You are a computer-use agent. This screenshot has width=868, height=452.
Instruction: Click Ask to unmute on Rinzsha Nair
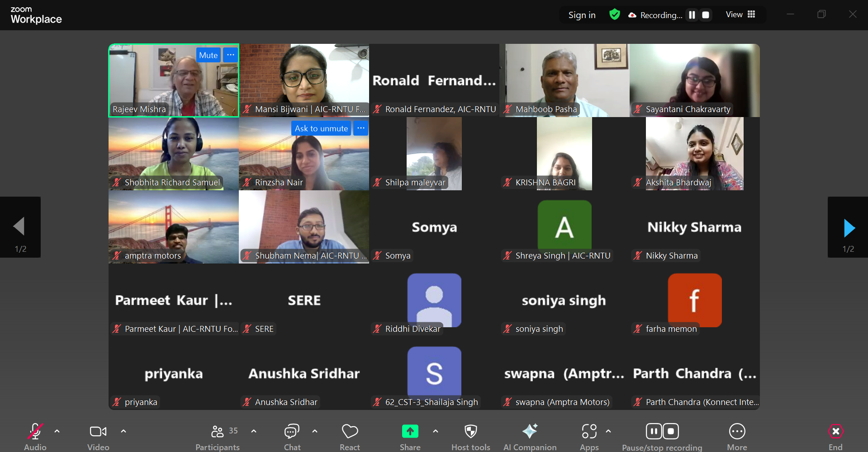click(321, 128)
